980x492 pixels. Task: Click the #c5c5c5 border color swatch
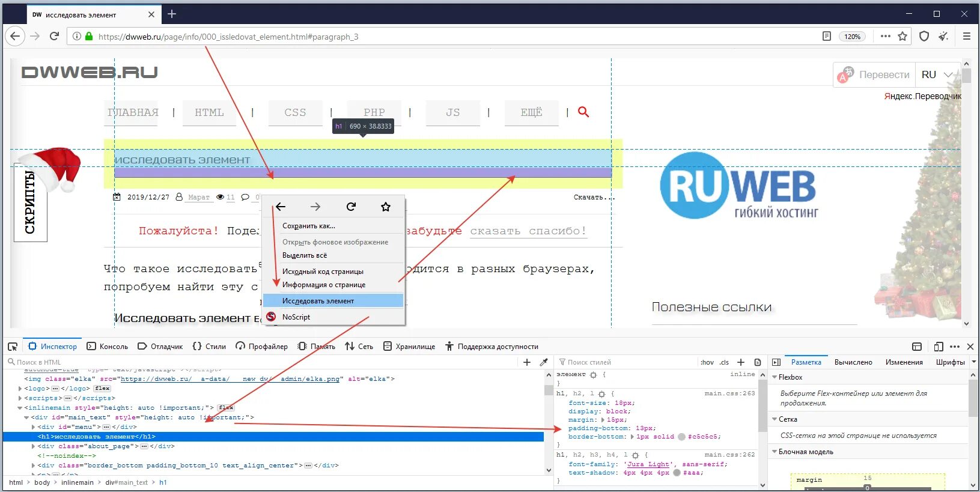pyautogui.click(x=681, y=437)
